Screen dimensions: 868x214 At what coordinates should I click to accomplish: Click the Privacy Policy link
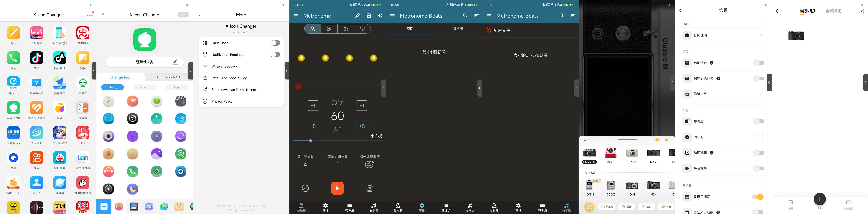(222, 101)
